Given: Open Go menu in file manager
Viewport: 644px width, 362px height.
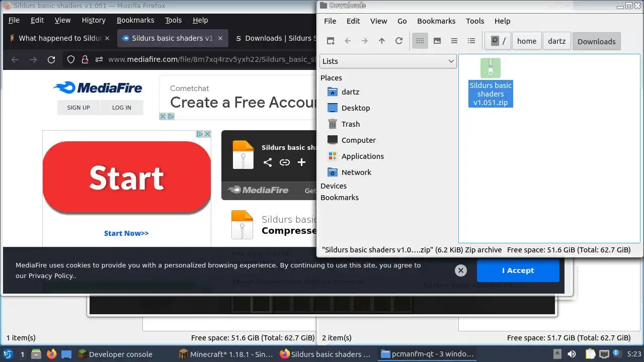Looking at the screenshot, I should pos(402,21).
